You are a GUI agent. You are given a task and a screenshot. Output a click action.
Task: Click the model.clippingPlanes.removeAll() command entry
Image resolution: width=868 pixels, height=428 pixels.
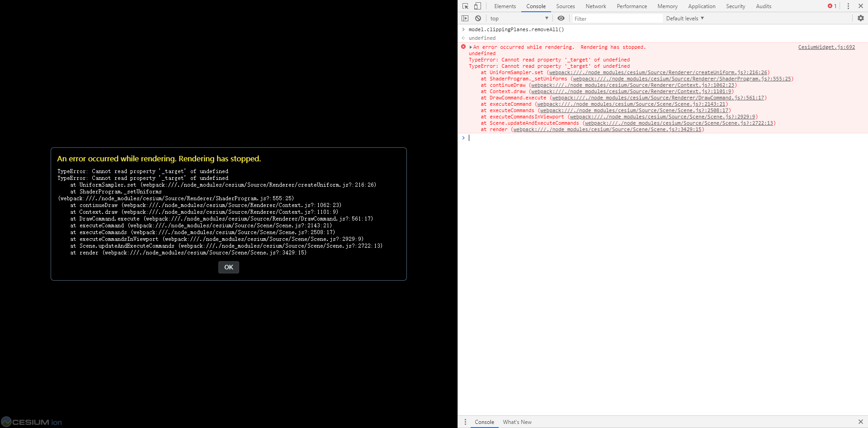pyautogui.click(x=516, y=29)
